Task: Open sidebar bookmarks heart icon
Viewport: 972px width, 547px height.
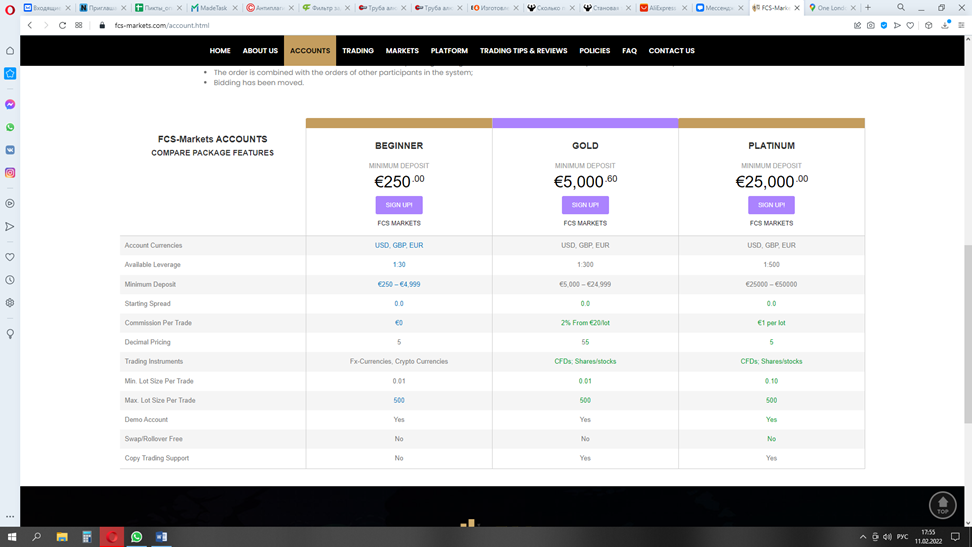Action: pos(10,257)
